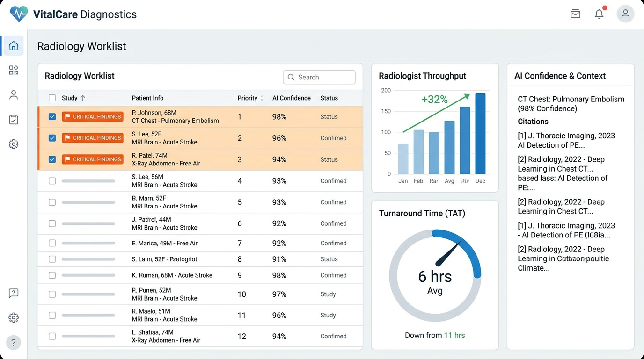The height and width of the screenshot is (359, 644).
Task: Select priority 12 cell for L. Shatiaa
Action: (x=241, y=336)
